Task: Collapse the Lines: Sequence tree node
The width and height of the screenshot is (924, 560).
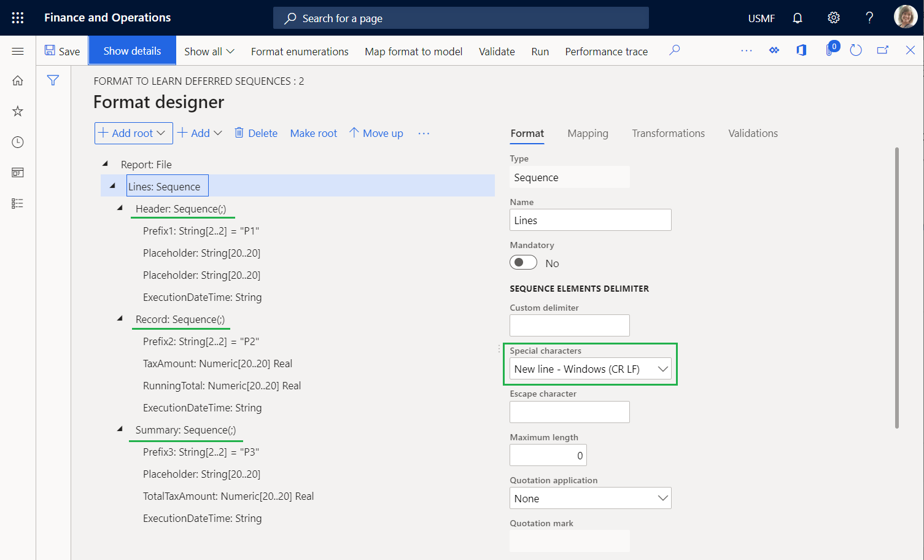Action: pyautogui.click(x=112, y=186)
